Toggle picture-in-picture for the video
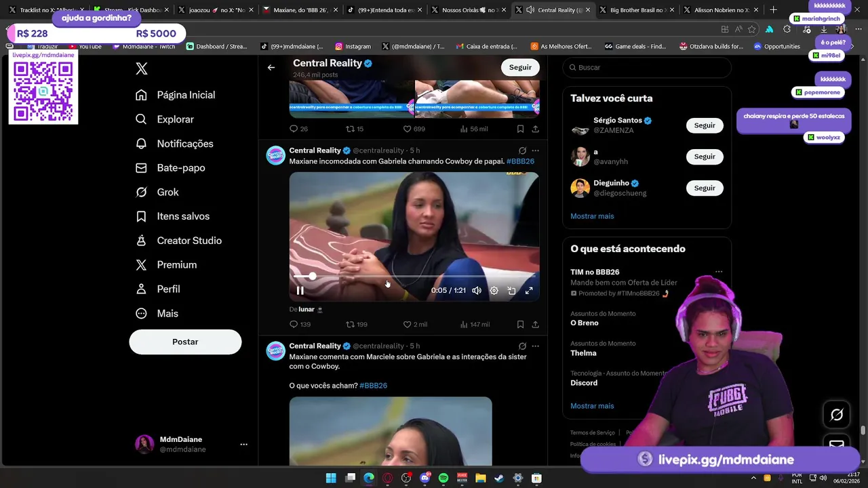This screenshot has height=488, width=868. tap(511, 291)
